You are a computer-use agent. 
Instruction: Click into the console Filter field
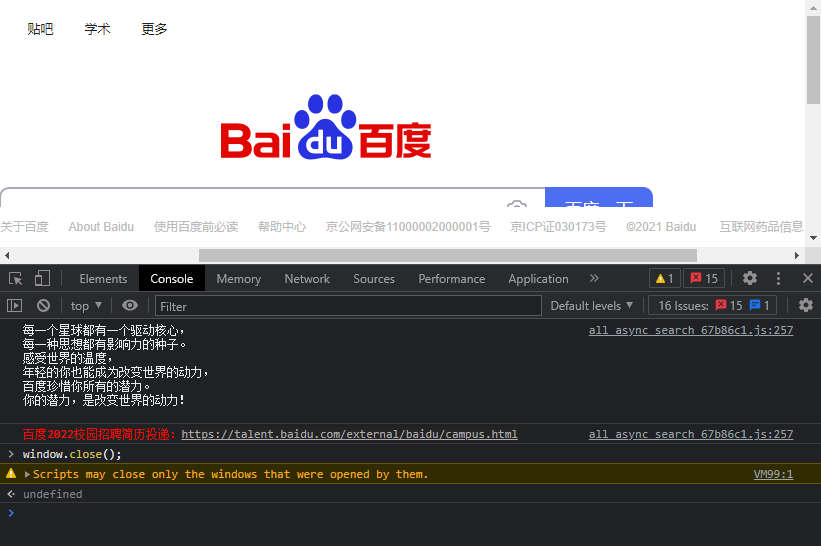click(348, 306)
